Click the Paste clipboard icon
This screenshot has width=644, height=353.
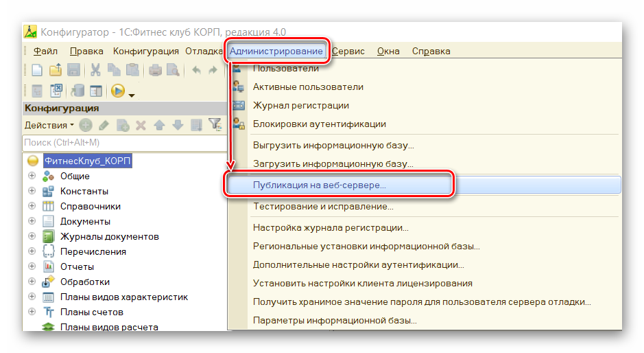click(132, 70)
